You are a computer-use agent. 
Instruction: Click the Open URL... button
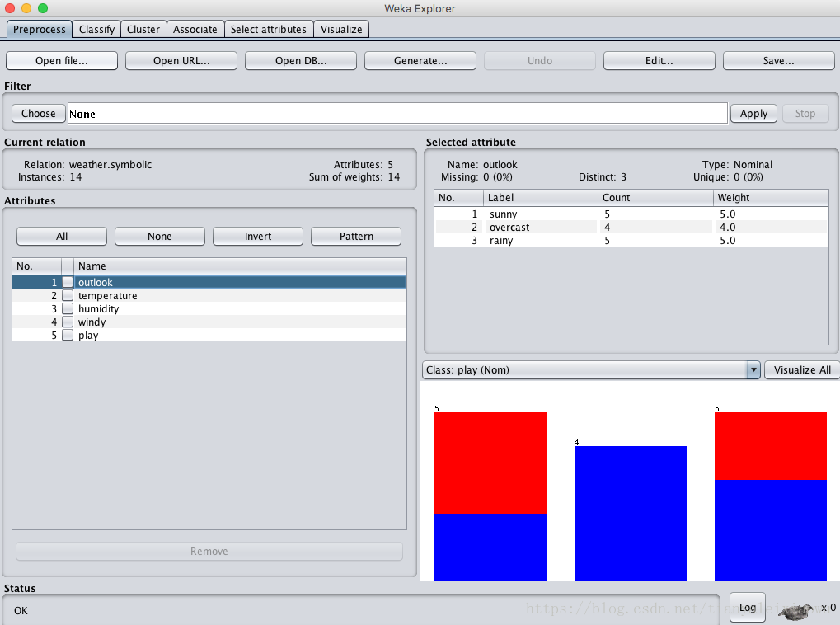tap(181, 60)
